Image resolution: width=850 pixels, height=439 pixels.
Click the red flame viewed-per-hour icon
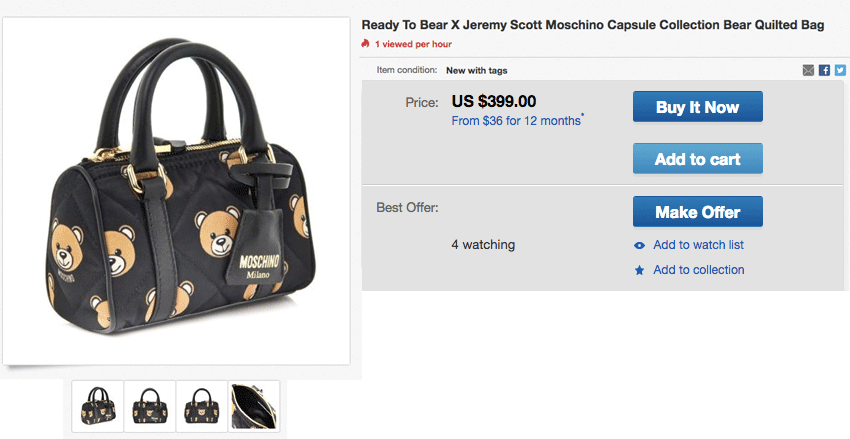366,45
